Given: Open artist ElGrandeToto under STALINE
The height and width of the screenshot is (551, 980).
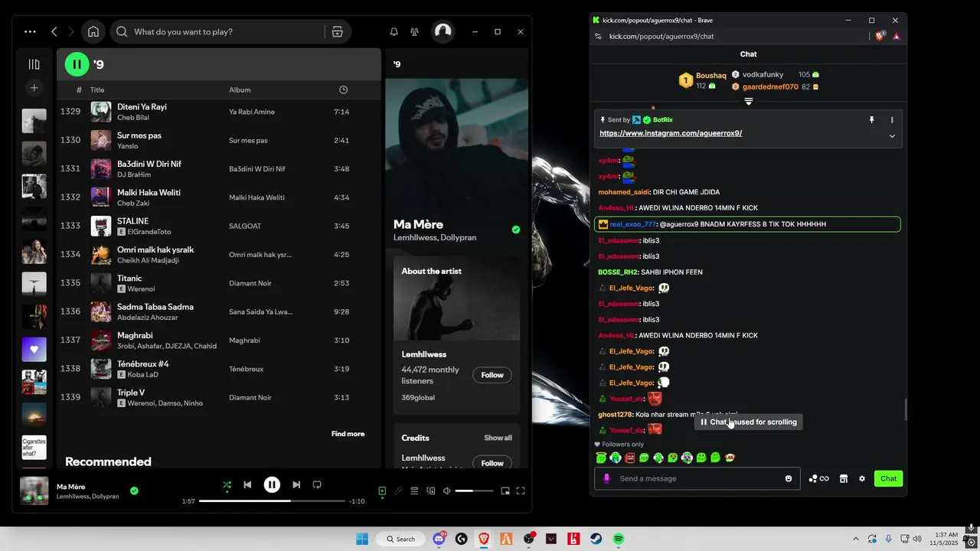Looking at the screenshot, I should click(x=149, y=232).
